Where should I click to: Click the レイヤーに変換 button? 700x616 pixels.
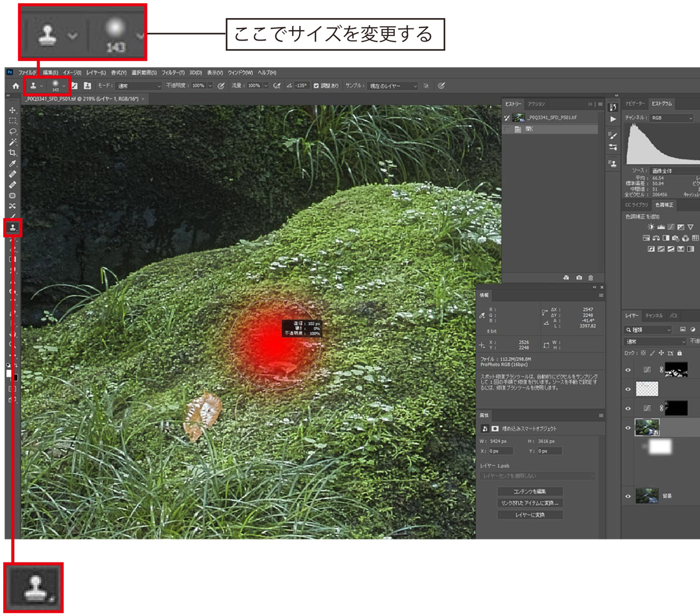[529, 515]
